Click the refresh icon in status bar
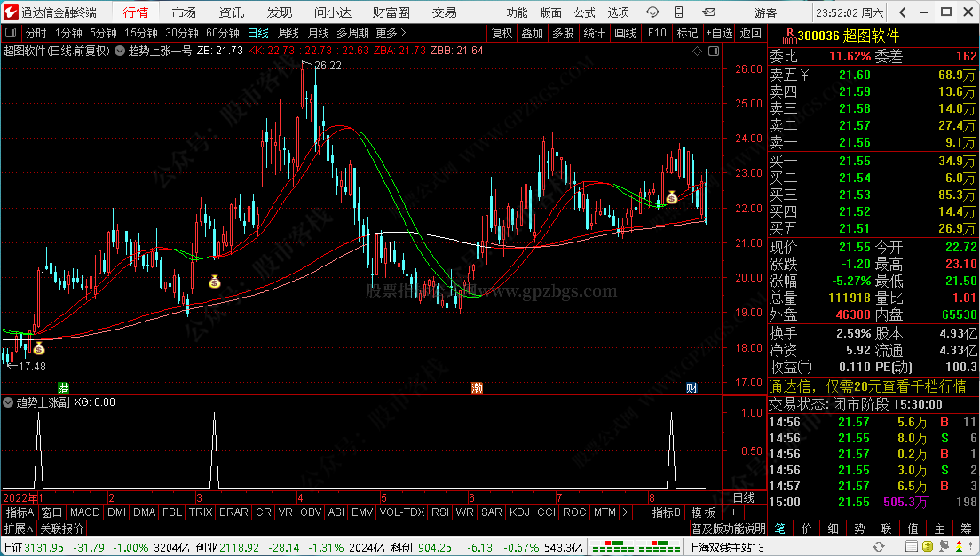The width and height of the screenshot is (980, 556). (x=878, y=546)
